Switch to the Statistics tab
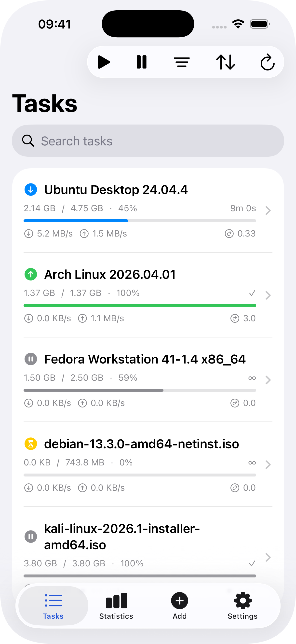The height and width of the screenshot is (644, 296). pos(116,605)
